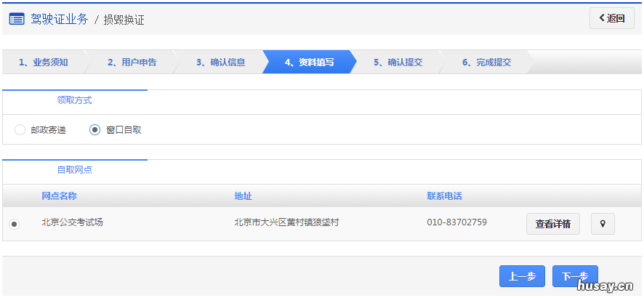Click the phone number 010-83702759
644x298 pixels.
(x=456, y=222)
